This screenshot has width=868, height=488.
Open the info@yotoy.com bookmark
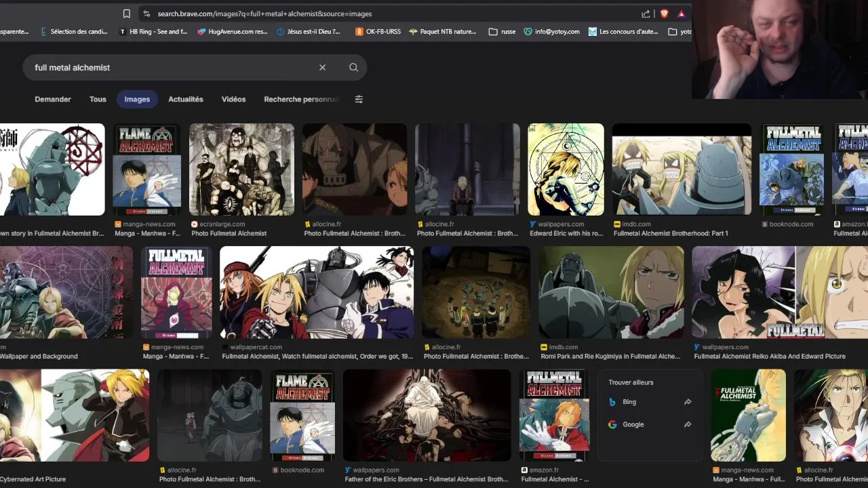coord(552,31)
